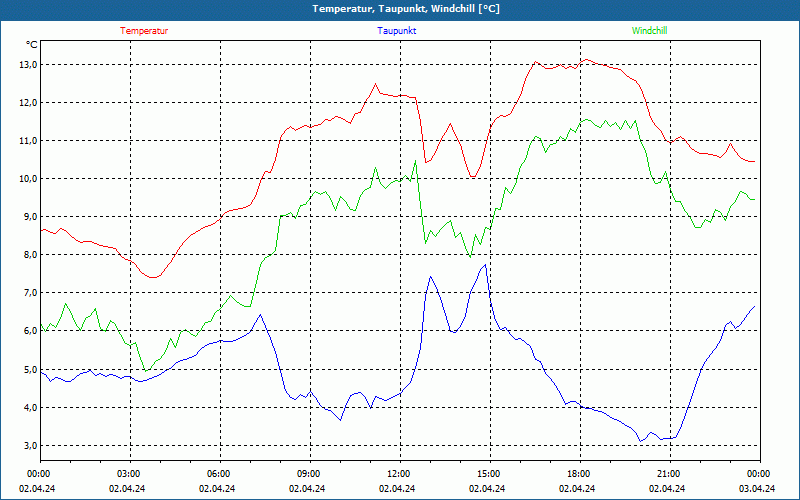Click the 4,0 y-axis label
Viewport: 800px width, 500px height.
tap(30, 408)
